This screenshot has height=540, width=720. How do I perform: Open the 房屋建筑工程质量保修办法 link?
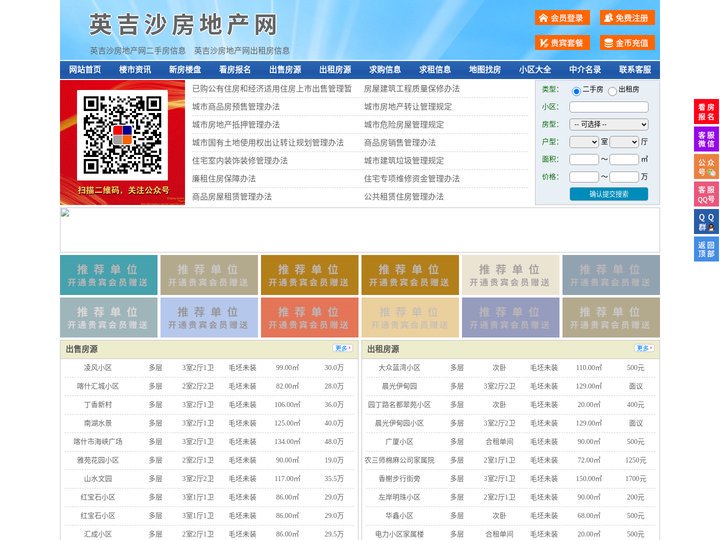point(412,89)
